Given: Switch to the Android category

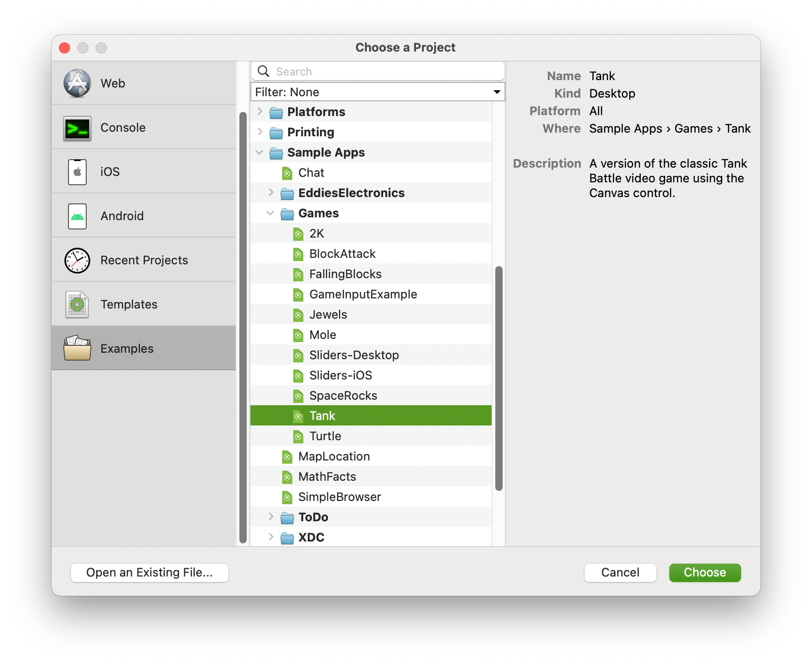Looking at the screenshot, I should [144, 216].
